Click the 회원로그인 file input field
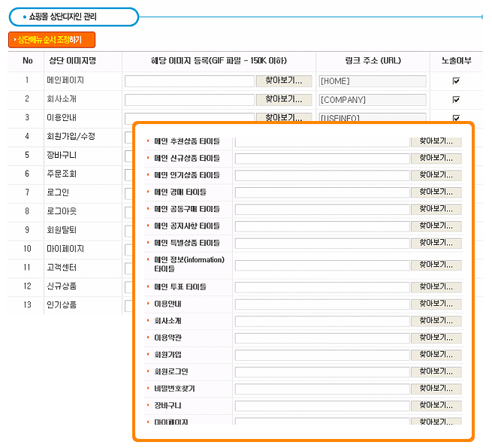Viewport: 492px width, 448px height. pyautogui.click(x=321, y=372)
